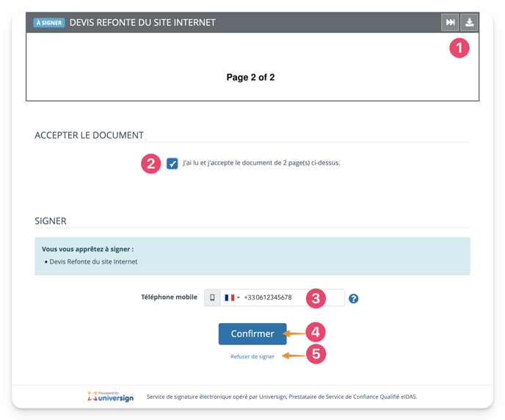Click the "Page 2 of 2" document preview
The image size is (505, 420).
click(251, 77)
